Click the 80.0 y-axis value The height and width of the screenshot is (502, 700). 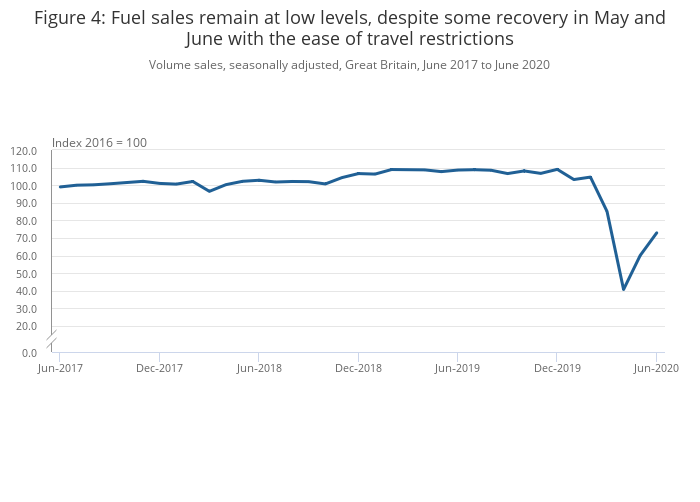click(x=25, y=221)
